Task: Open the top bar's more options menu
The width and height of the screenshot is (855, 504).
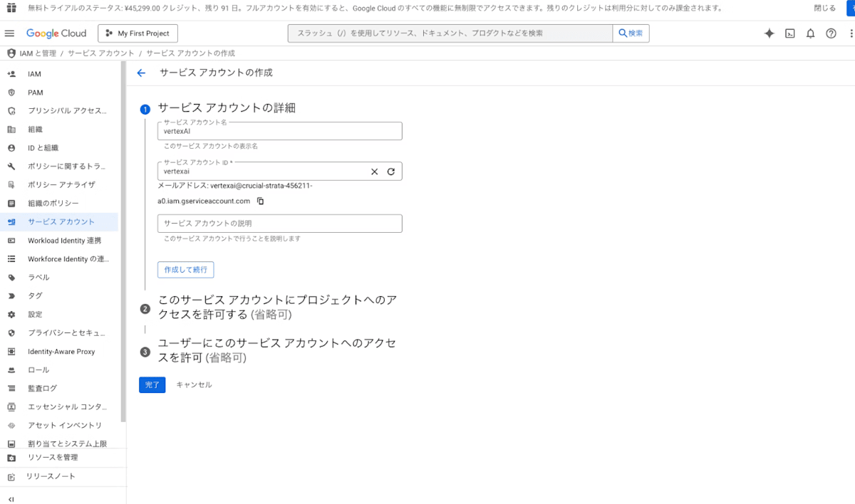Action: tap(851, 33)
